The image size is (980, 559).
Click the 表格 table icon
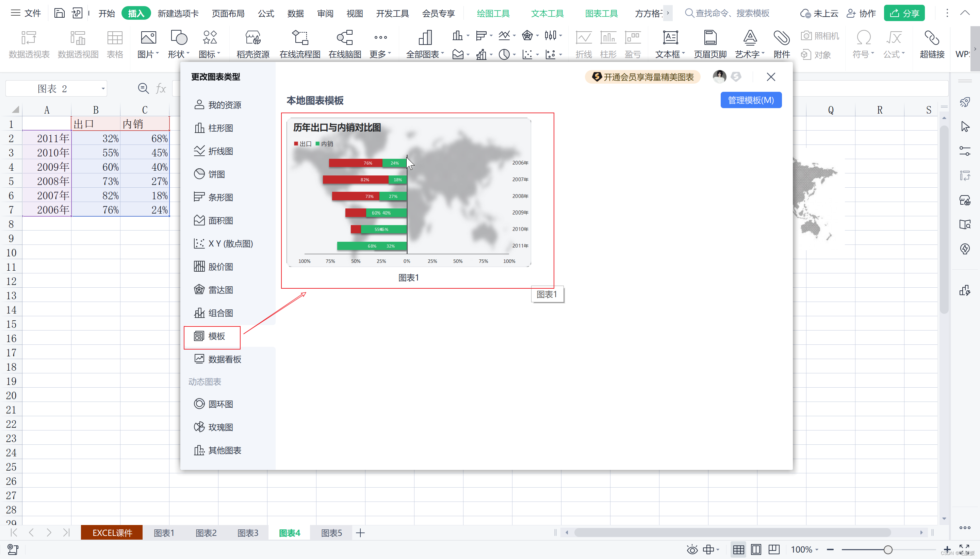coord(114,38)
